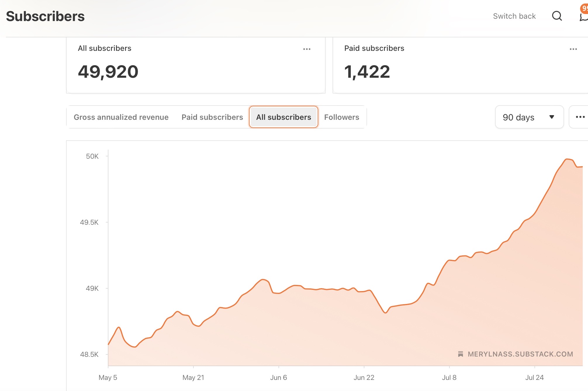
Task: Click chart peak near Jul 30
Action: click(567, 159)
